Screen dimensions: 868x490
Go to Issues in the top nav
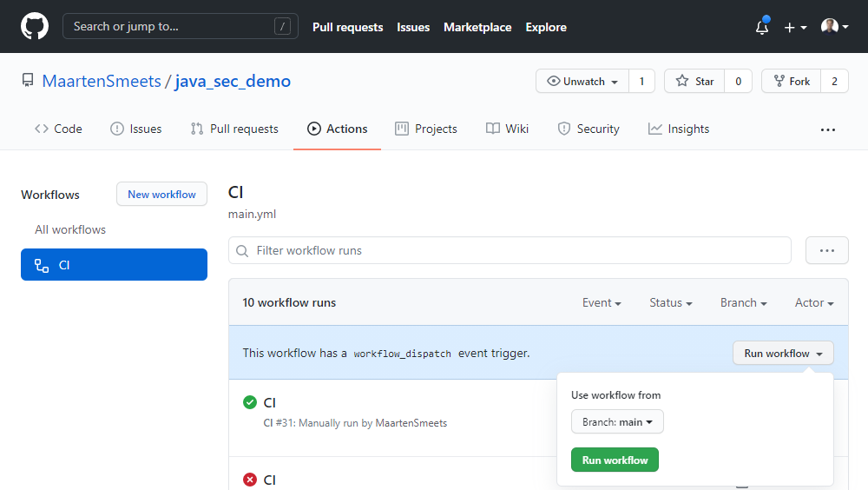(x=413, y=27)
